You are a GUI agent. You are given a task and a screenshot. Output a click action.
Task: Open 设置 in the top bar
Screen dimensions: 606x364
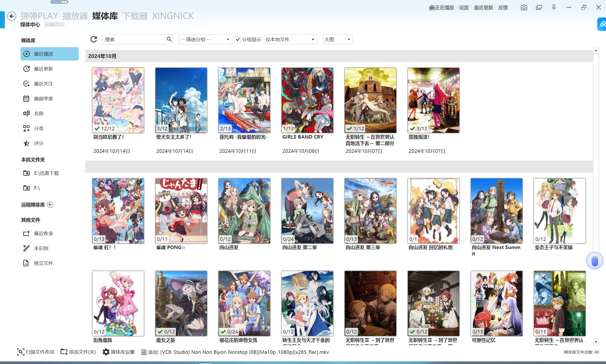pos(464,8)
